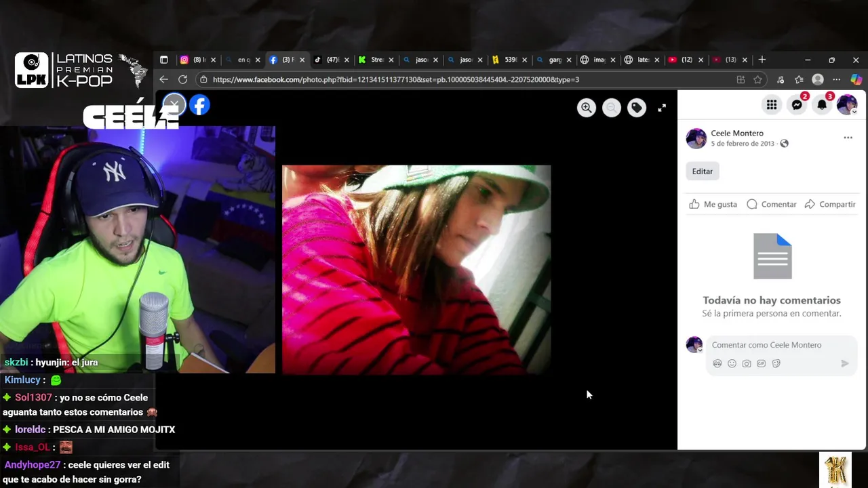Click the gold K badge at bottom right

point(835,470)
